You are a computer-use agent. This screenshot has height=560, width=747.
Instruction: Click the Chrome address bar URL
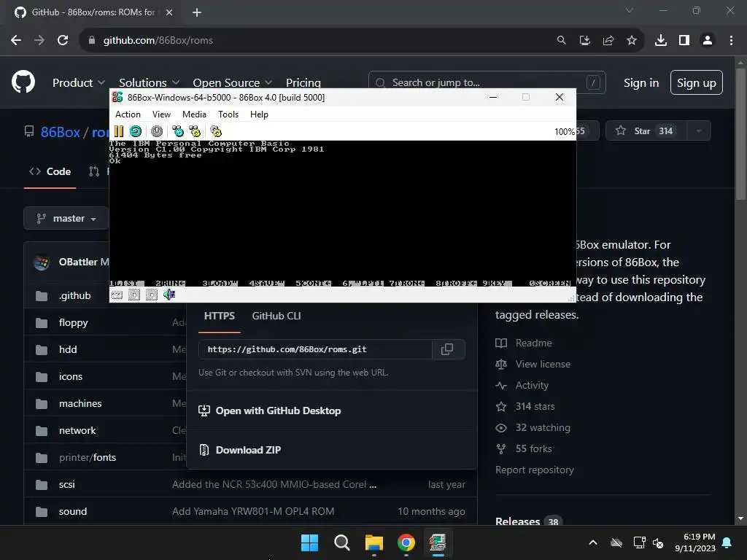coord(158,40)
